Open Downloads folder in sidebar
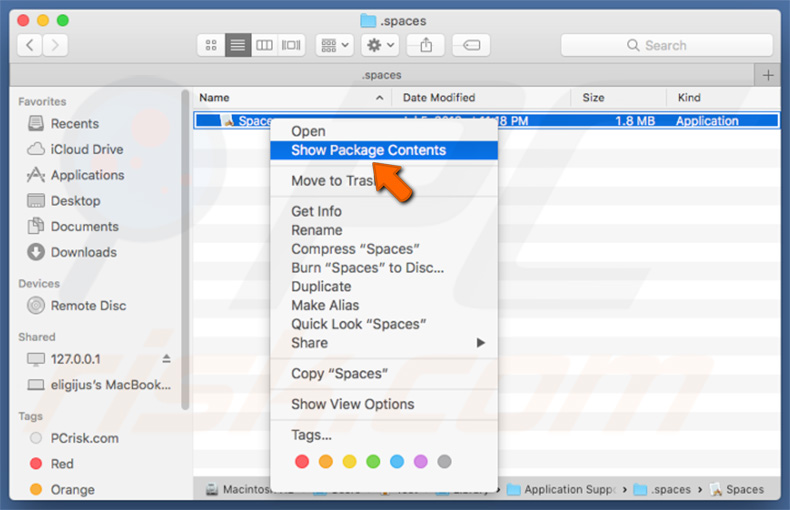The height and width of the screenshot is (510, 790). (x=83, y=252)
